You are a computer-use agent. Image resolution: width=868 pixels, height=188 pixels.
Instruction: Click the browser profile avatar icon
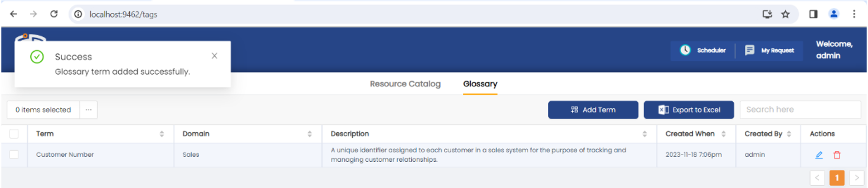coord(834,14)
